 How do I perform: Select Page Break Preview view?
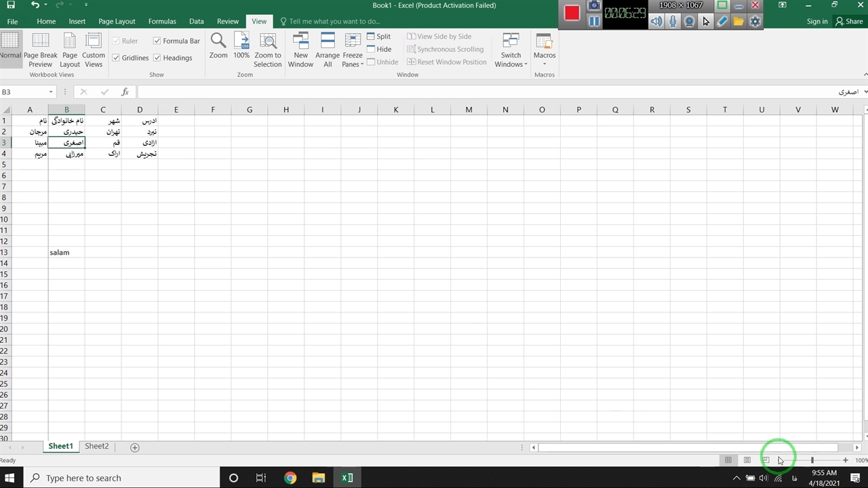(41, 49)
